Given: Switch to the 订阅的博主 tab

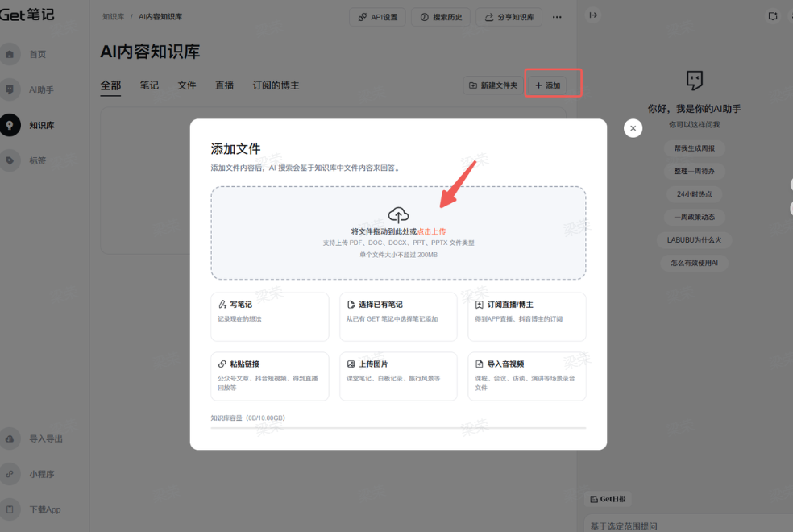Looking at the screenshot, I should [x=276, y=85].
